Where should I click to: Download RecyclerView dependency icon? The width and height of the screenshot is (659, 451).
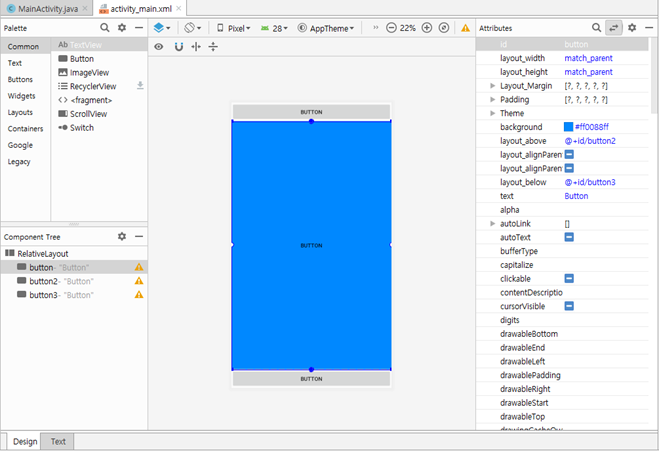(x=140, y=85)
